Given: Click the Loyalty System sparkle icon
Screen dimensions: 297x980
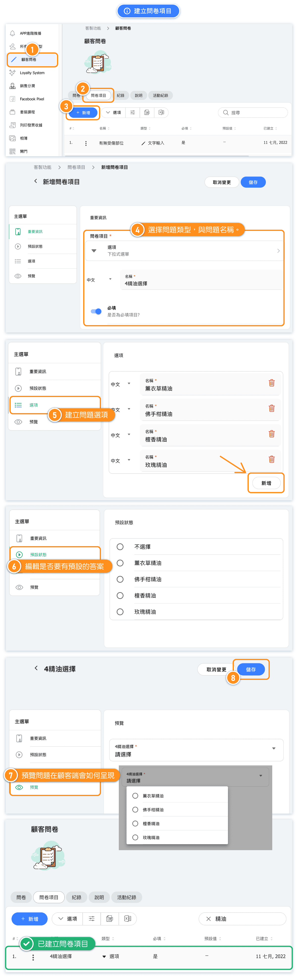Looking at the screenshot, I should point(13,73).
